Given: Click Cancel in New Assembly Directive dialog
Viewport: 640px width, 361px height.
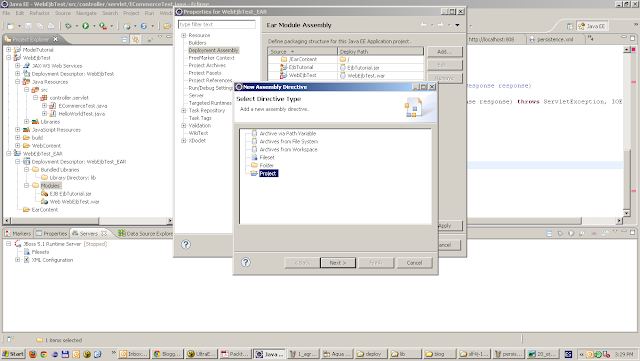Looking at the screenshot, I should 414,263.
